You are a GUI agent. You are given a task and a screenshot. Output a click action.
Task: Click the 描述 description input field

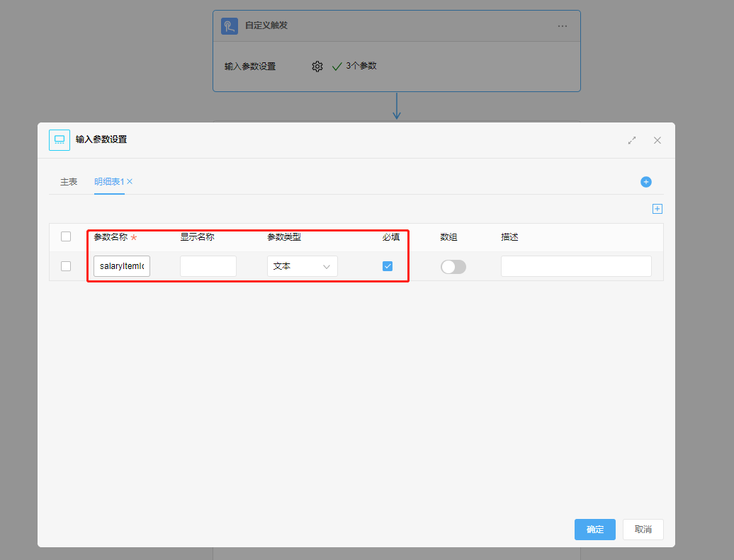(576, 266)
